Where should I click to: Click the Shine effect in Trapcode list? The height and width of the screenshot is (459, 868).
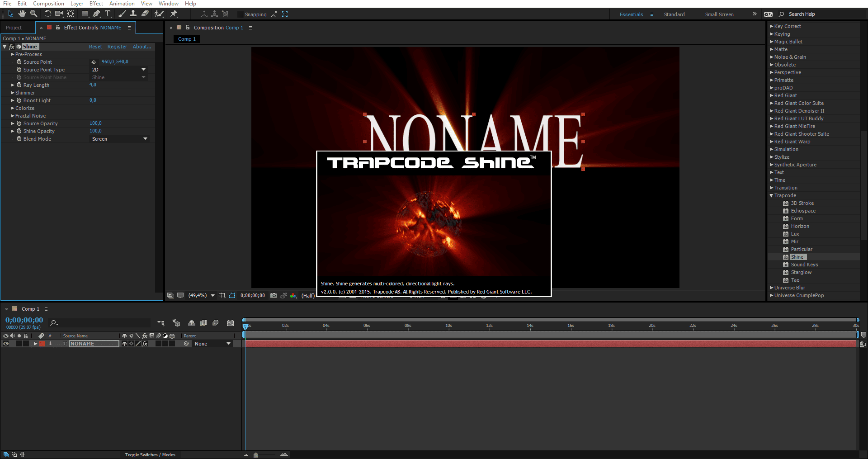797,257
